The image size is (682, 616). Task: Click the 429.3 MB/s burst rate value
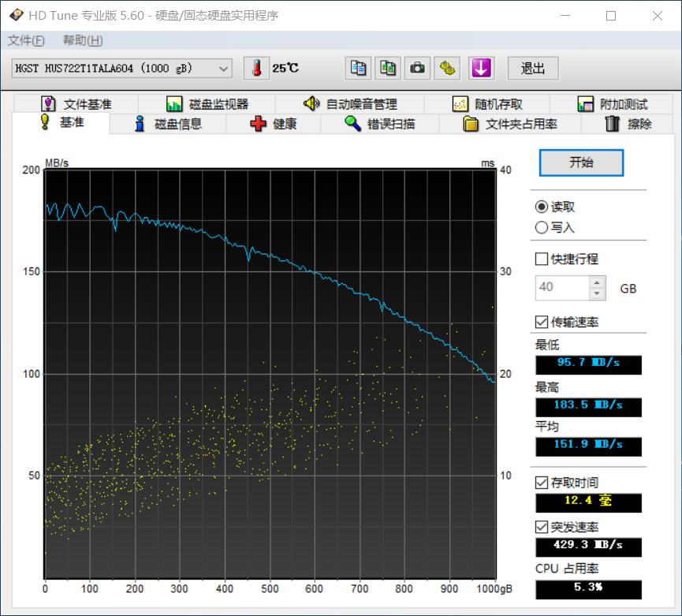point(588,547)
